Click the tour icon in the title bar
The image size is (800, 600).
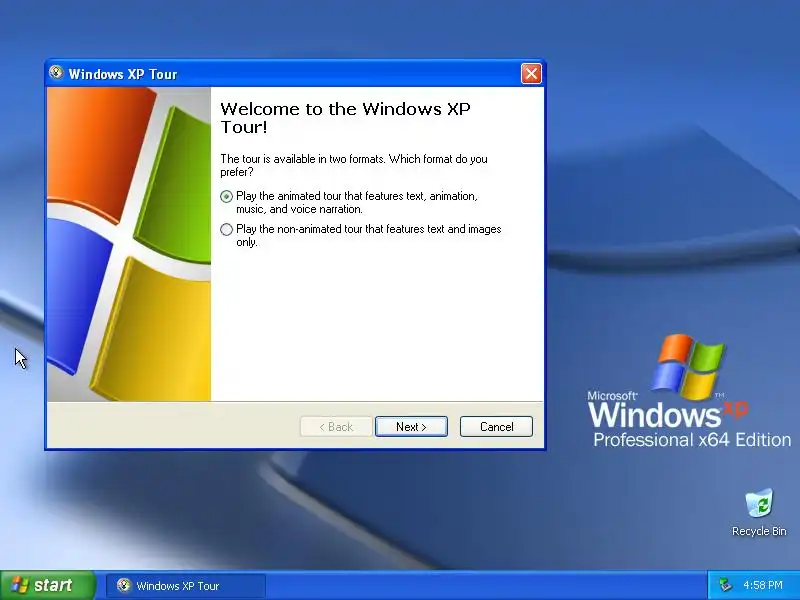(x=56, y=73)
